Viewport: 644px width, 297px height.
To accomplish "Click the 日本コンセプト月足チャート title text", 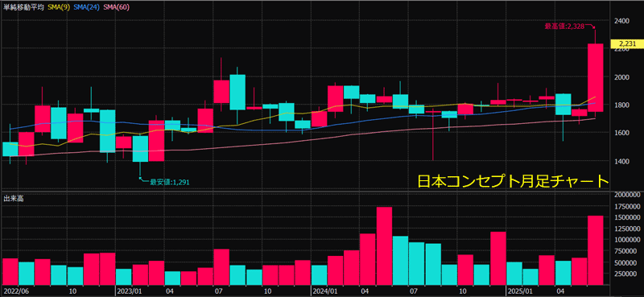I will (513, 181).
